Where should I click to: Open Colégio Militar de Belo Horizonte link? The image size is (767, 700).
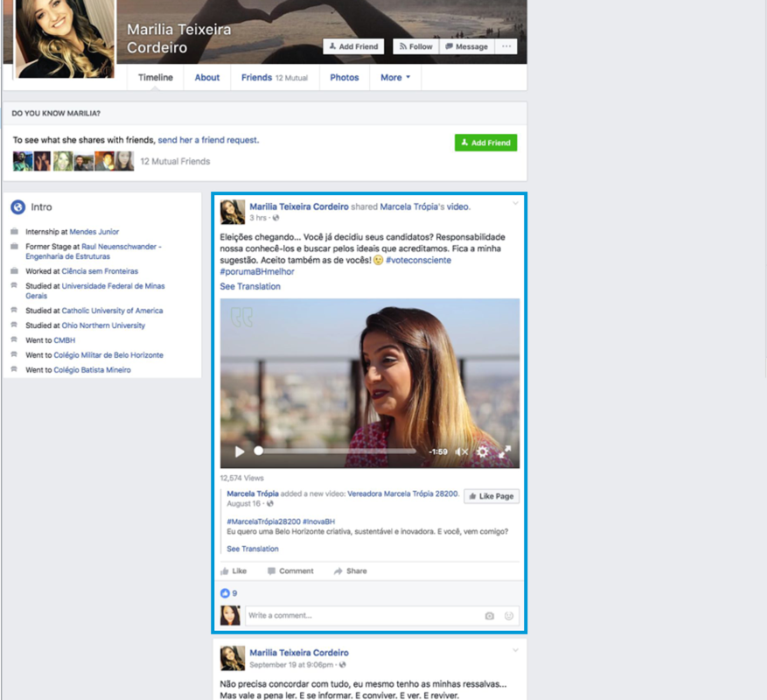108,355
